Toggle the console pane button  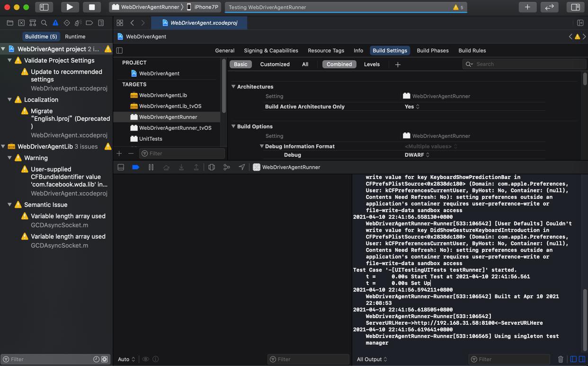[x=582, y=359]
